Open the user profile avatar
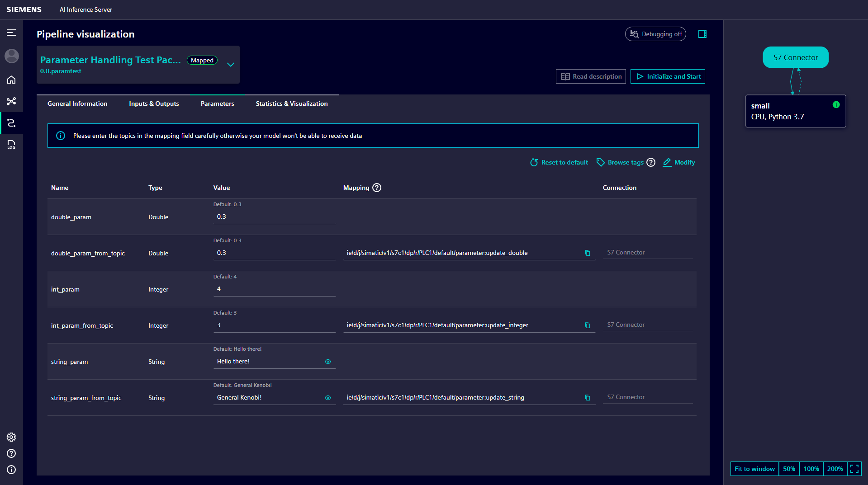The width and height of the screenshot is (868, 485). point(11,56)
